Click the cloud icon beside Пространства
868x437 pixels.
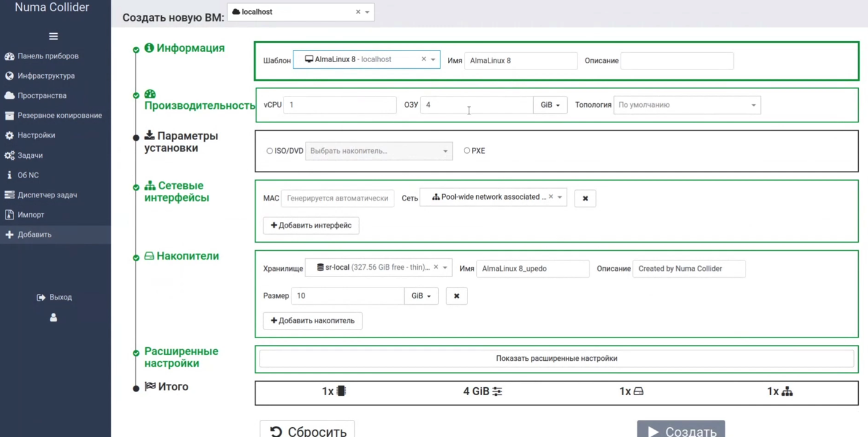click(x=9, y=95)
